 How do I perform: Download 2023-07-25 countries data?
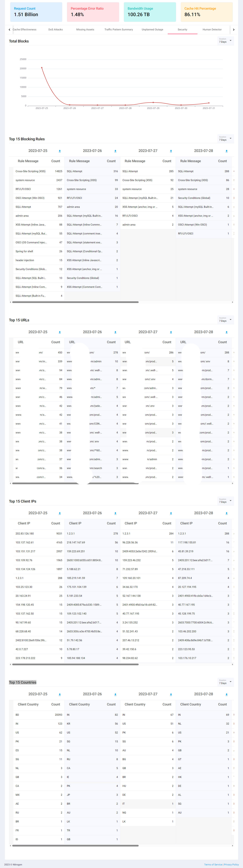click(60, 695)
